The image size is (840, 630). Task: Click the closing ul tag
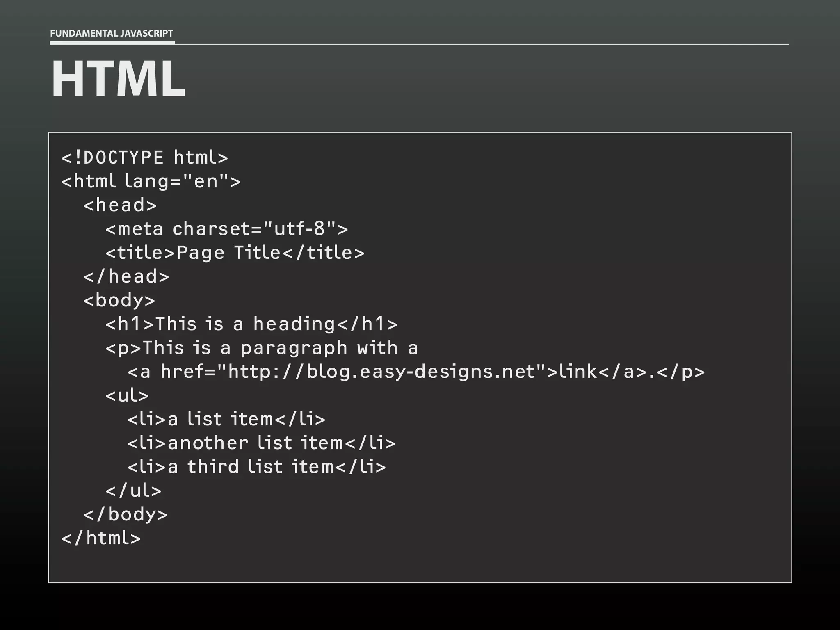coord(133,491)
